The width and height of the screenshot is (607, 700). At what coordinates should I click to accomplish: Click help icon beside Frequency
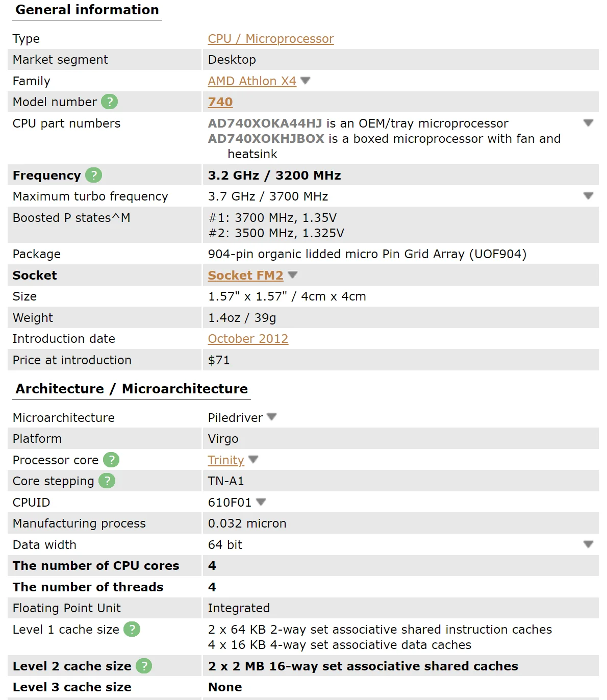(x=93, y=176)
